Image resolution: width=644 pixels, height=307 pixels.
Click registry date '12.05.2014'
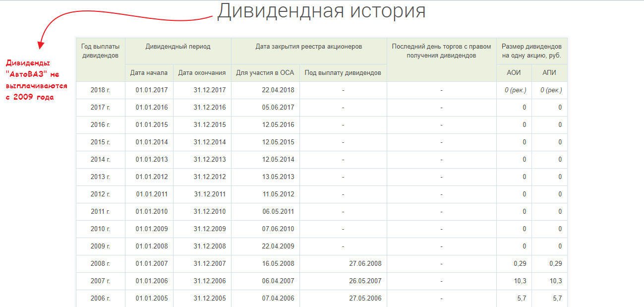[278, 160]
